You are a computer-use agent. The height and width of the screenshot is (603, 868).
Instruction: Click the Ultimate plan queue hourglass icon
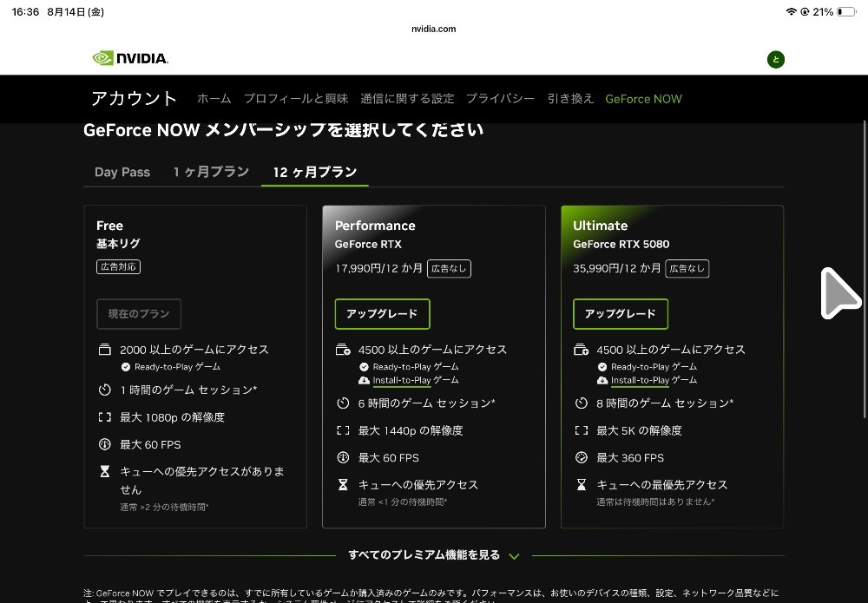pyautogui.click(x=582, y=485)
